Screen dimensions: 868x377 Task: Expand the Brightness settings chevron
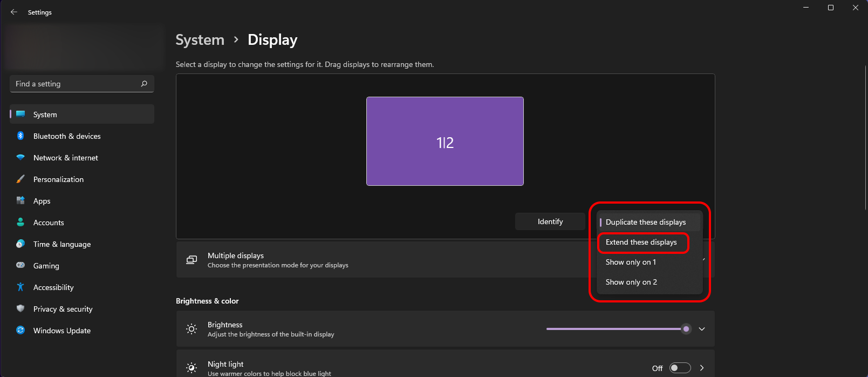702,329
